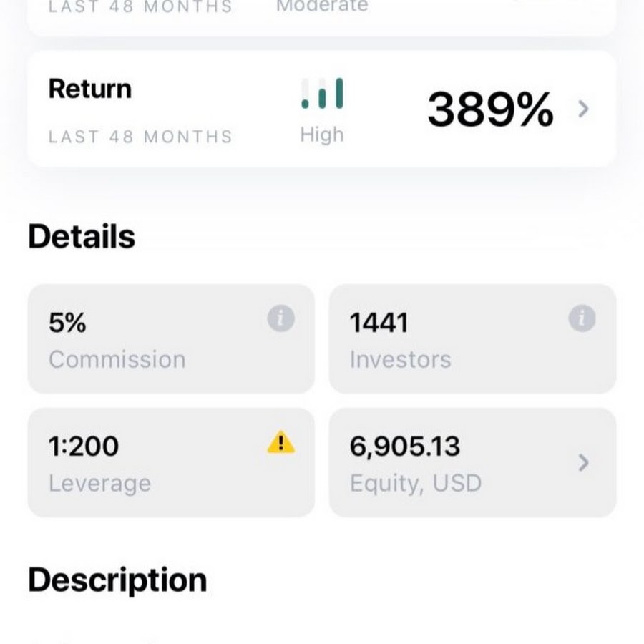644x644 pixels.
Task: Tap the Moderate risk label at the top
Action: click(322, 6)
